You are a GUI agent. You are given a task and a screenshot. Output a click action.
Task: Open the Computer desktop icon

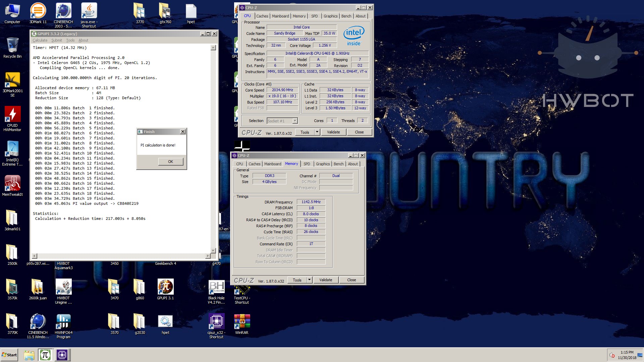(x=12, y=13)
